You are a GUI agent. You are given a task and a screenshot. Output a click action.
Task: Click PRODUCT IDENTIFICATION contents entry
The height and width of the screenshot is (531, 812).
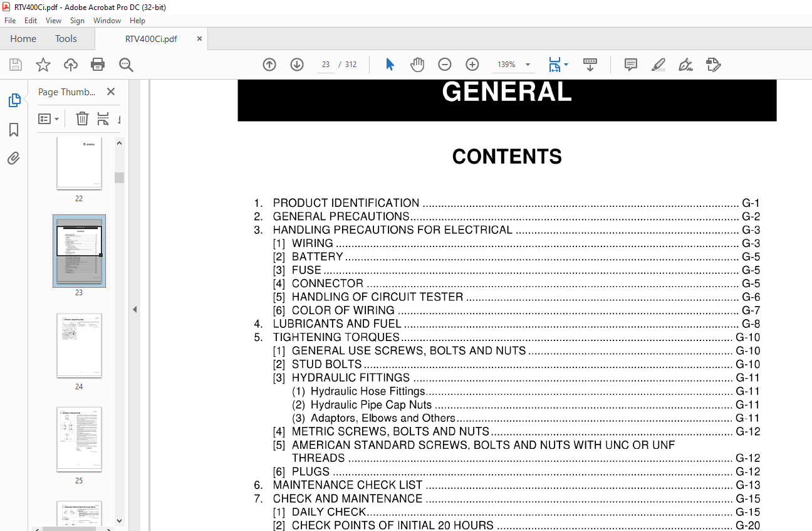(x=507, y=203)
